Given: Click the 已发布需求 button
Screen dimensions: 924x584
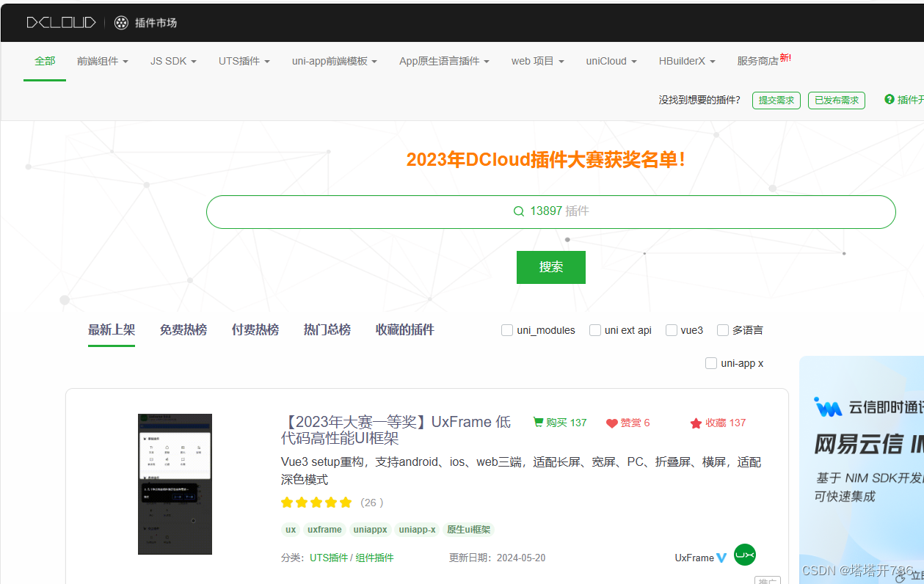Looking at the screenshot, I should 837,101.
